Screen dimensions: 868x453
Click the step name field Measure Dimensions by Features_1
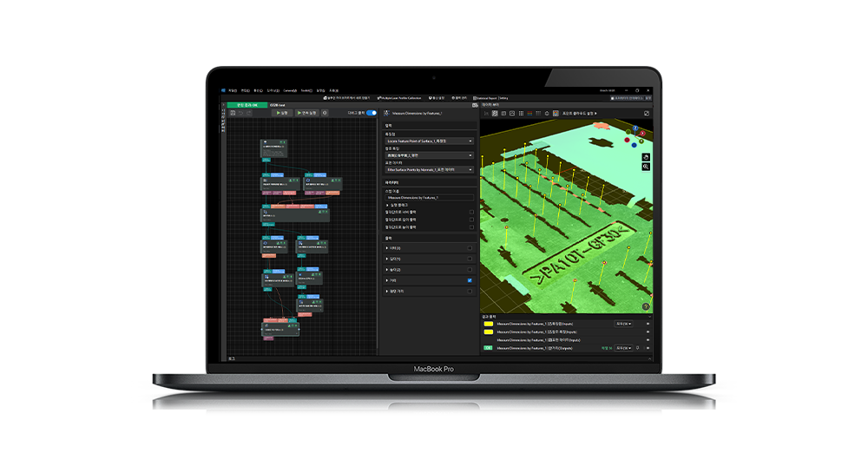coord(429,198)
